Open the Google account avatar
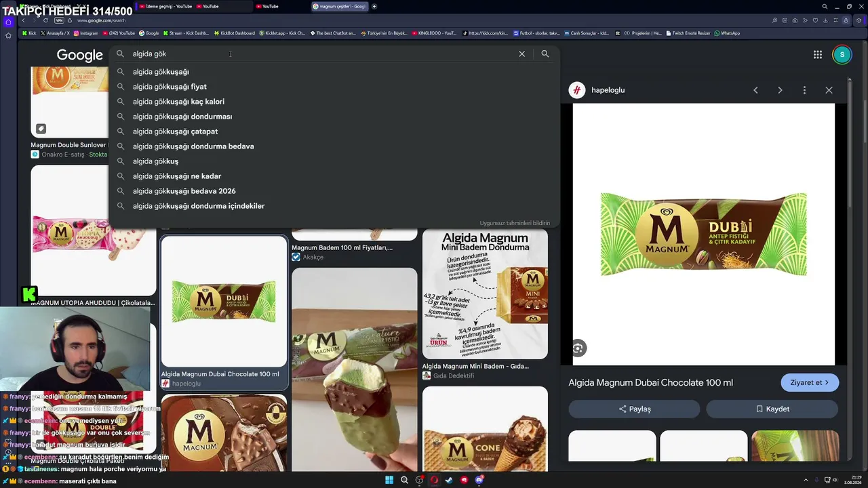This screenshot has height=488, width=868. click(842, 55)
